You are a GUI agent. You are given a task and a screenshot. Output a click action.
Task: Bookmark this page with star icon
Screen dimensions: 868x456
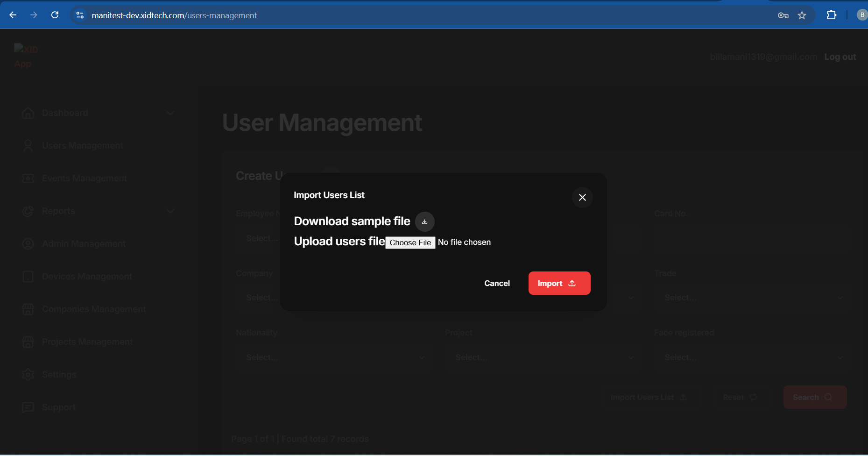802,15
